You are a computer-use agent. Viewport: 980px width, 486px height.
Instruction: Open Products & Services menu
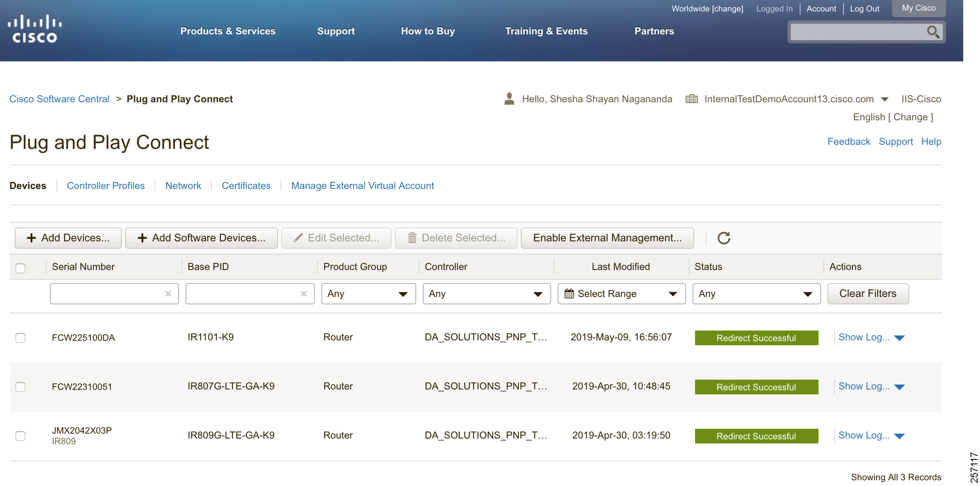coord(228,31)
